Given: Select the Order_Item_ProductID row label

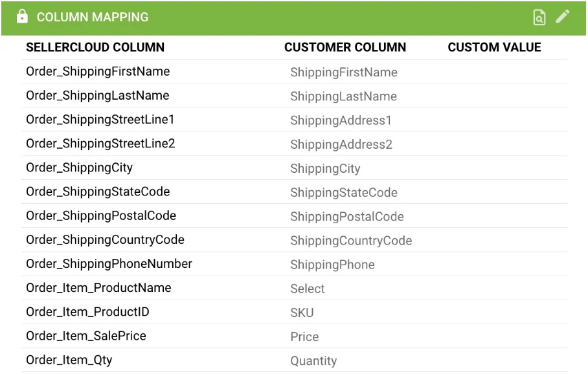Looking at the screenshot, I should click(x=87, y=311).
